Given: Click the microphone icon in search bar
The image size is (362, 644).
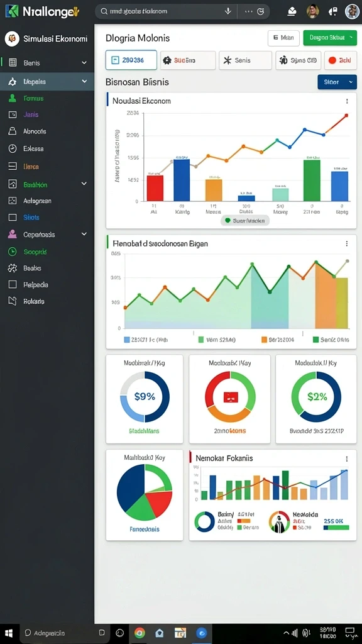Looking at the screenshot, I should point(228,11).
